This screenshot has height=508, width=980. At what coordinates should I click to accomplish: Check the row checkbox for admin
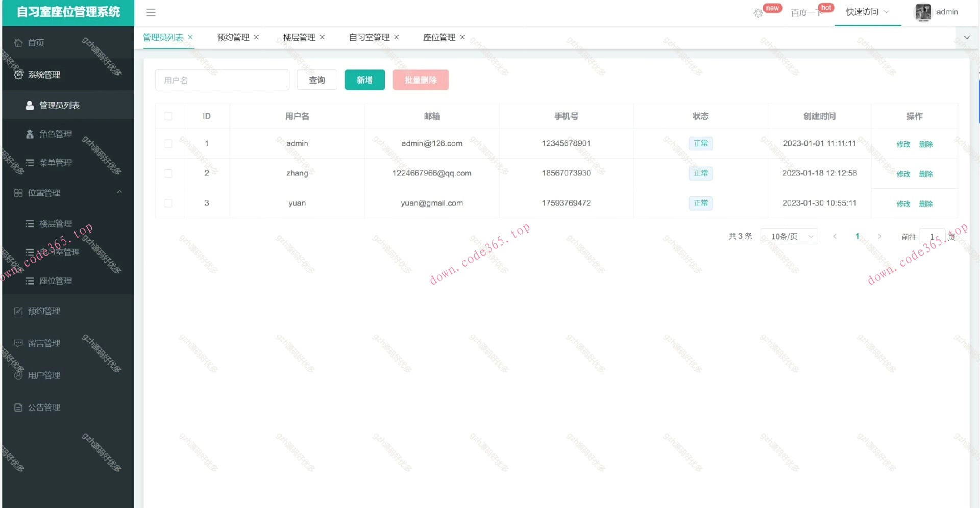tap(168, 144)
